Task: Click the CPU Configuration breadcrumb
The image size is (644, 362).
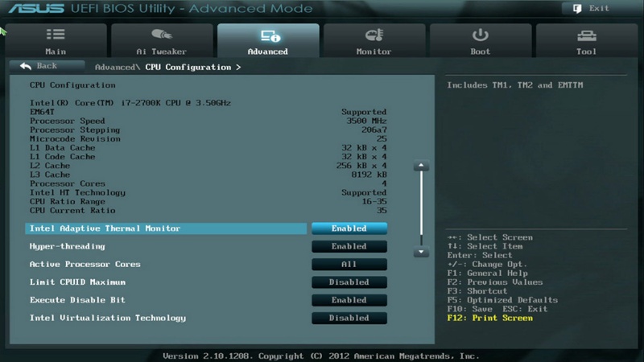Action: click(x=188, y=68)
